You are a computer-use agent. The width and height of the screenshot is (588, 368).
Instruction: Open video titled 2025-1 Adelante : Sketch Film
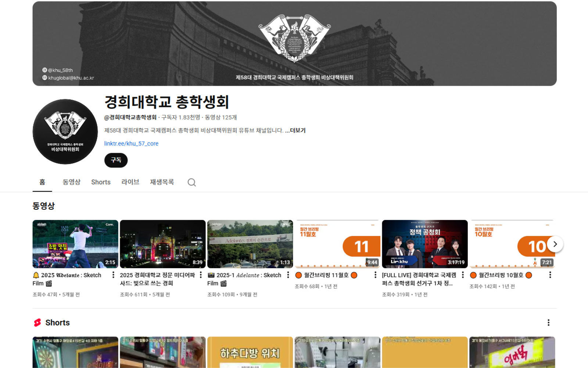coord(244,279)
